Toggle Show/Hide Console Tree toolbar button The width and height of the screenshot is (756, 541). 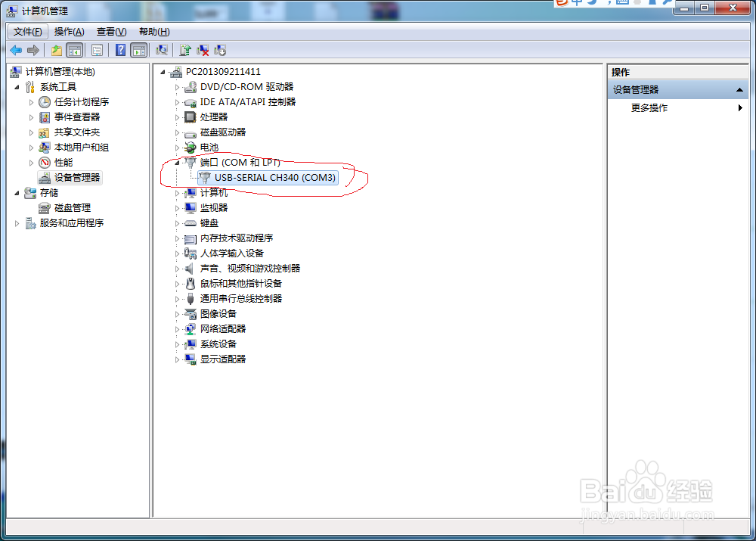(x=75, y=50)
